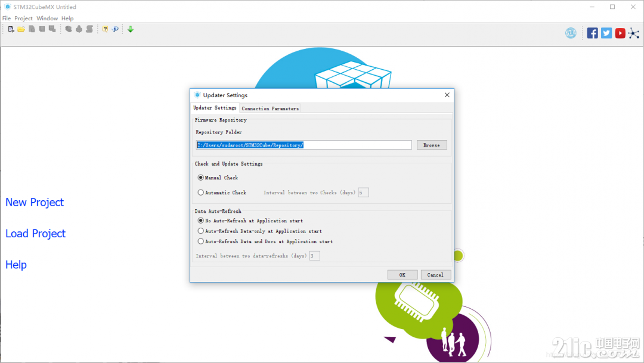This screenshot has width=644, height=363.
Task: Click the green download updates arrow icon
Action: pos(131,29)
